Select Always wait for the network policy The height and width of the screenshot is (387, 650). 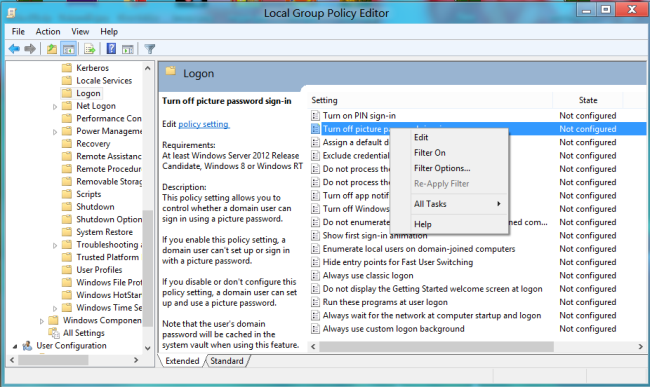(x=432, y=315)
